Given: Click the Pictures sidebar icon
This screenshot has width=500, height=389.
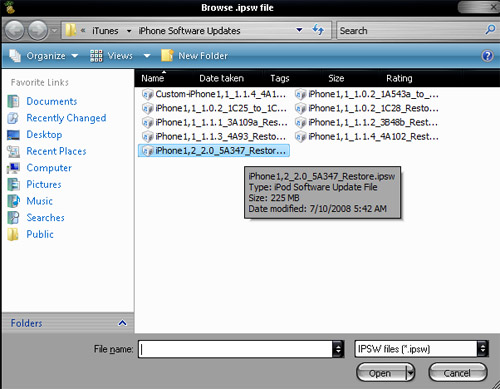Looking at the screenshot, I should coord(13,185).
